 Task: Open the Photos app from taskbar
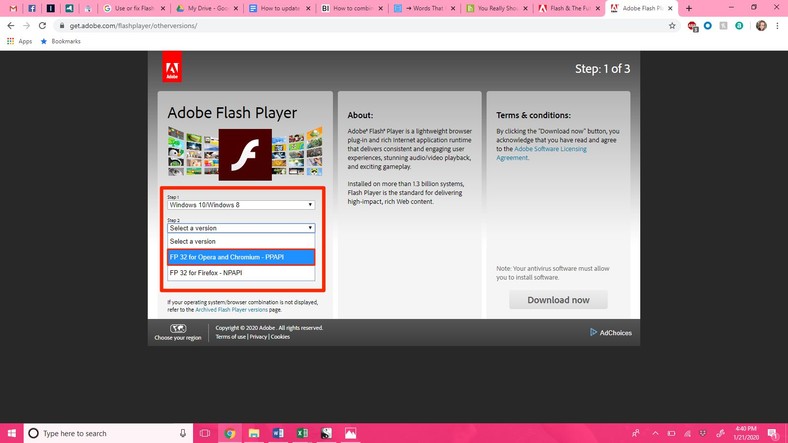(350, 433)
